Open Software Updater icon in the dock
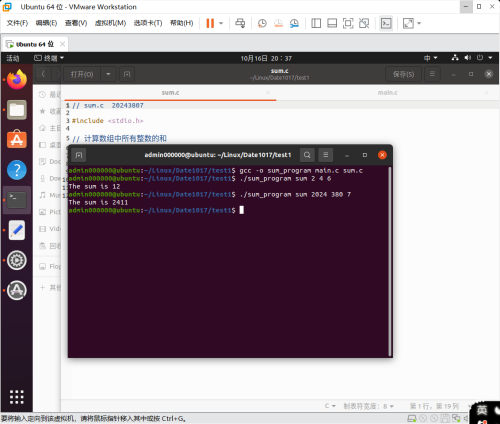The height and width of the screenshot is (424, 500). pos(17,290)
